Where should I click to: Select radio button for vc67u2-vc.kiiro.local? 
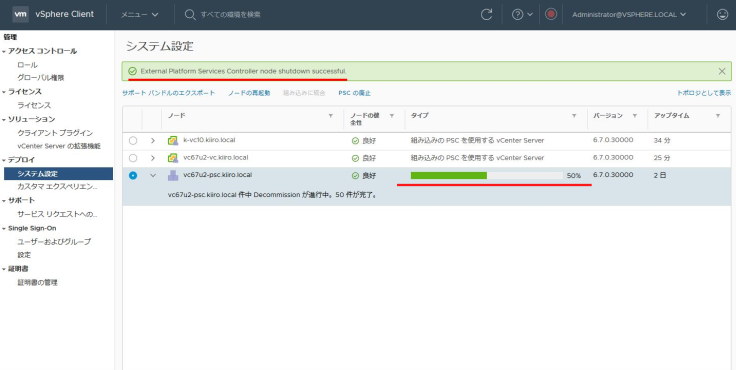[133, 158]
